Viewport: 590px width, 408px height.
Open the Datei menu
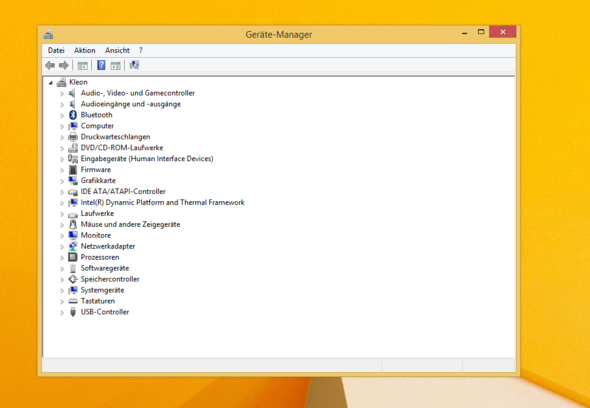pyautogui.click(x=56, y=50)
